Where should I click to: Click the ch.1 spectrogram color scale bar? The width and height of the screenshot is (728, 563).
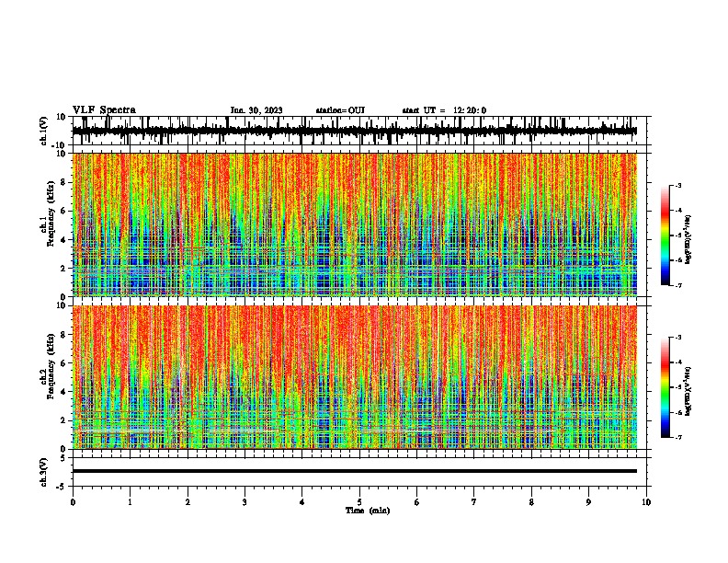pyautogui.click(x=665, y=236)
